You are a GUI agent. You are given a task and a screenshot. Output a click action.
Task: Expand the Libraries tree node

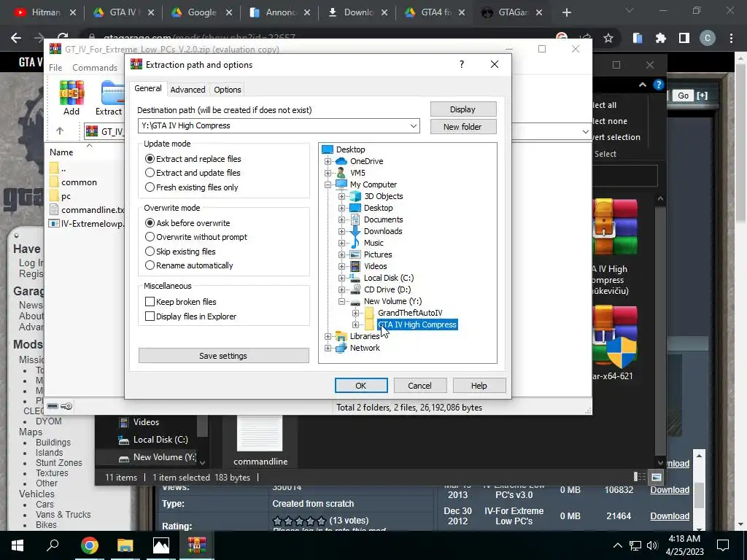click(x=328, y=336)
